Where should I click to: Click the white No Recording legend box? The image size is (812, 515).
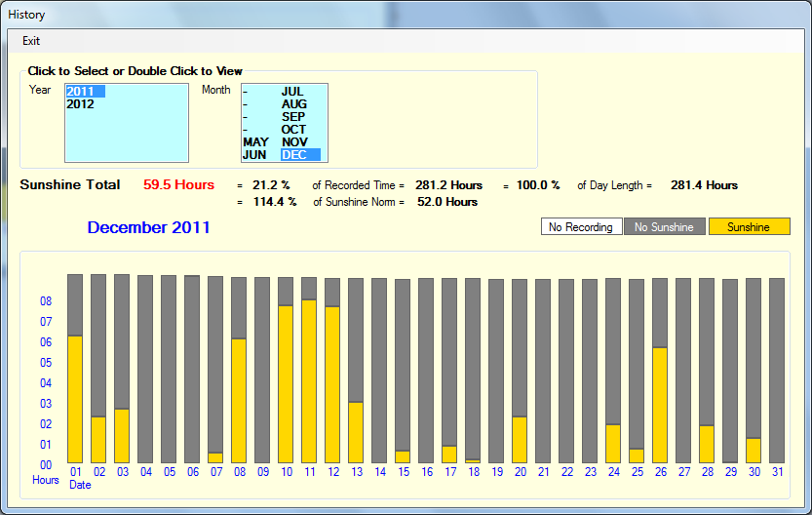click(581, 227)
